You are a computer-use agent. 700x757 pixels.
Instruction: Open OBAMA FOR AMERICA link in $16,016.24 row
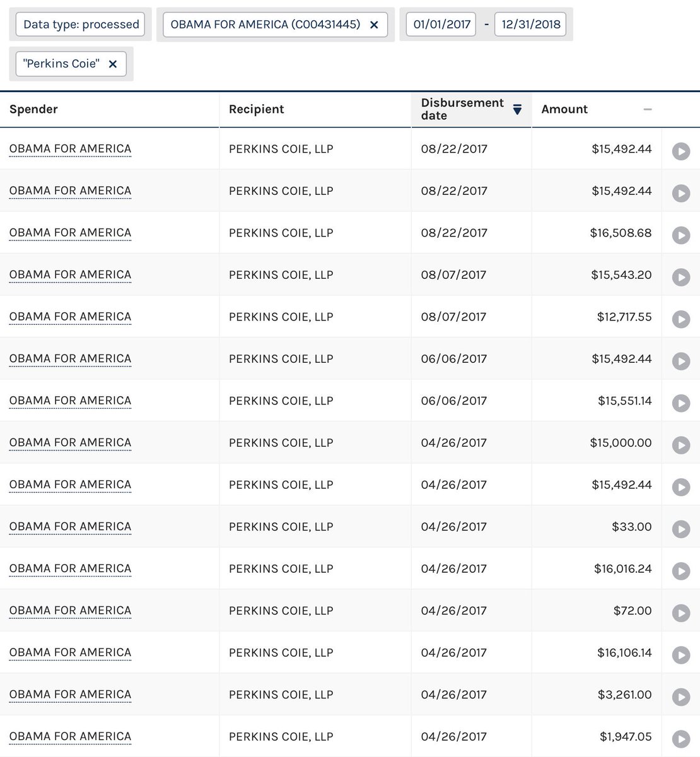pyautogui.click(x=71, y=568)
